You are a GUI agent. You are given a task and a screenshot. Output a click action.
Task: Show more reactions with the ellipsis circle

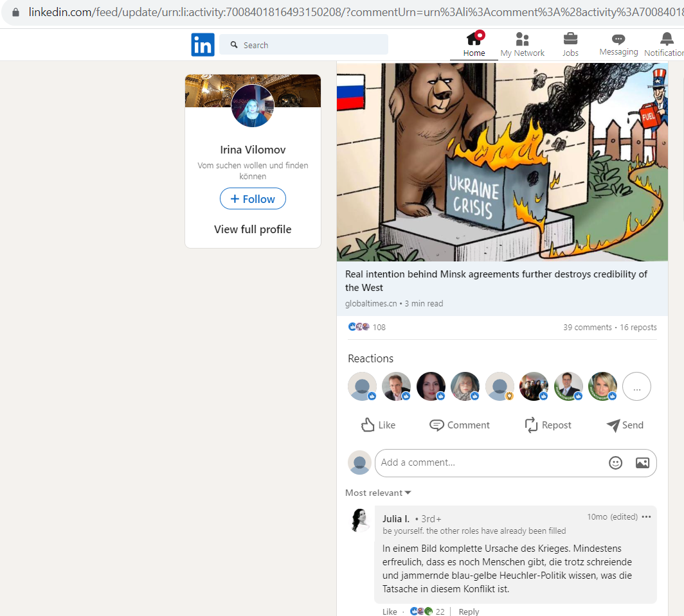click(637, 386)
